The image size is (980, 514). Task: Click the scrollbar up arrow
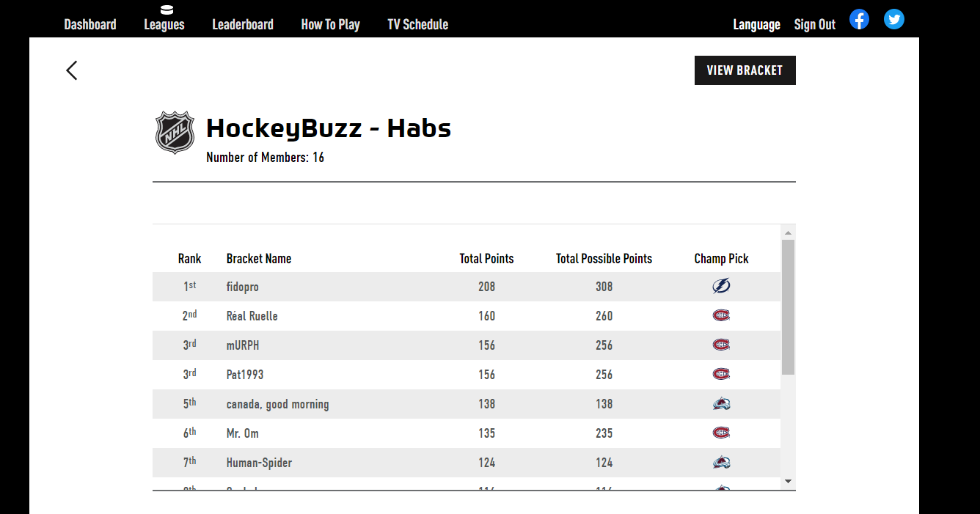[789, 233]
